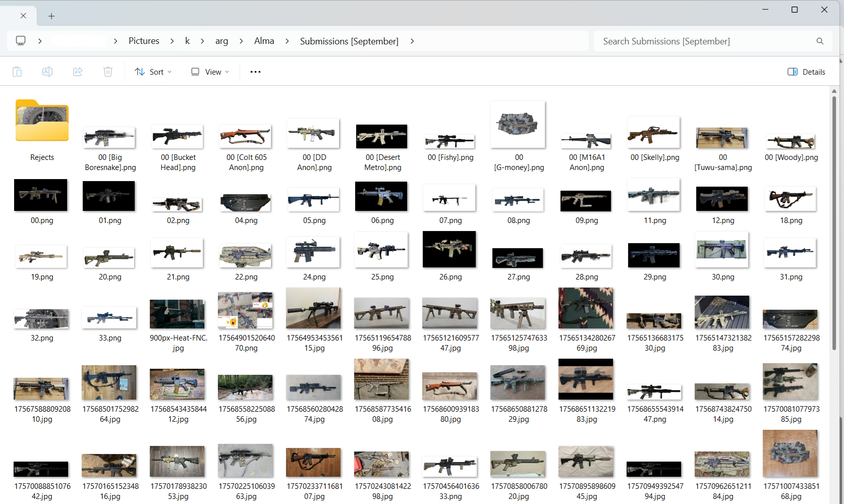This screenshot has width=844, height=504.
Task: Select 1756490152064070.png thumbnail
Action: click(246, 310)
